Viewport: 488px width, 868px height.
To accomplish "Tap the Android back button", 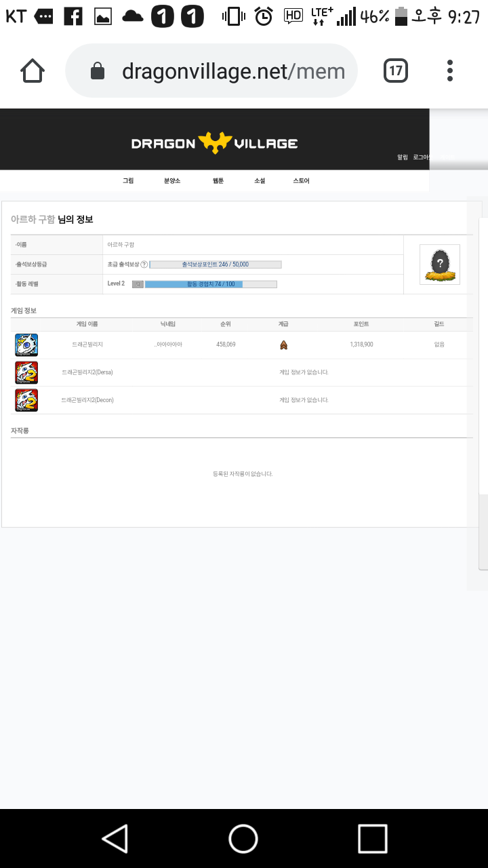I will click(115, 839).
